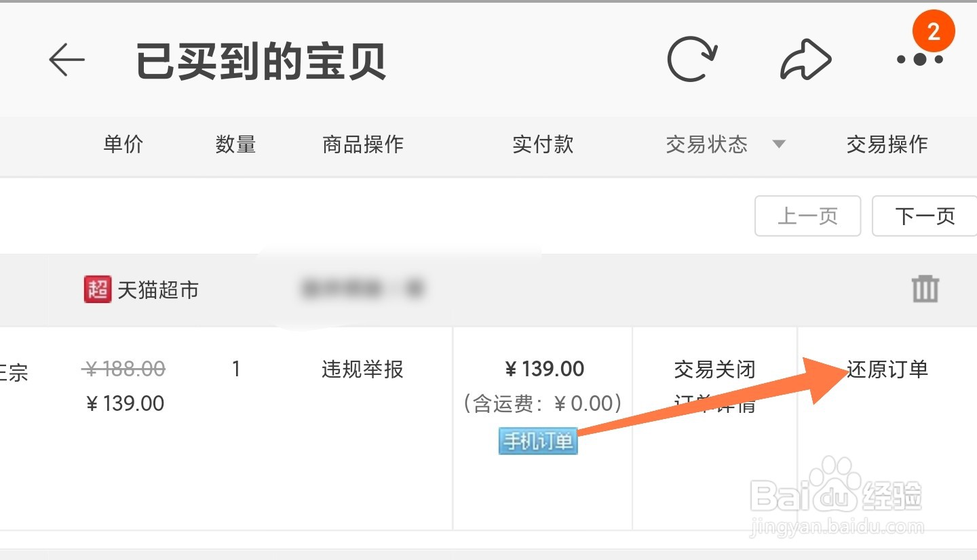
Task: Report a violation via 违规举报
Action: tap(362, 369)
